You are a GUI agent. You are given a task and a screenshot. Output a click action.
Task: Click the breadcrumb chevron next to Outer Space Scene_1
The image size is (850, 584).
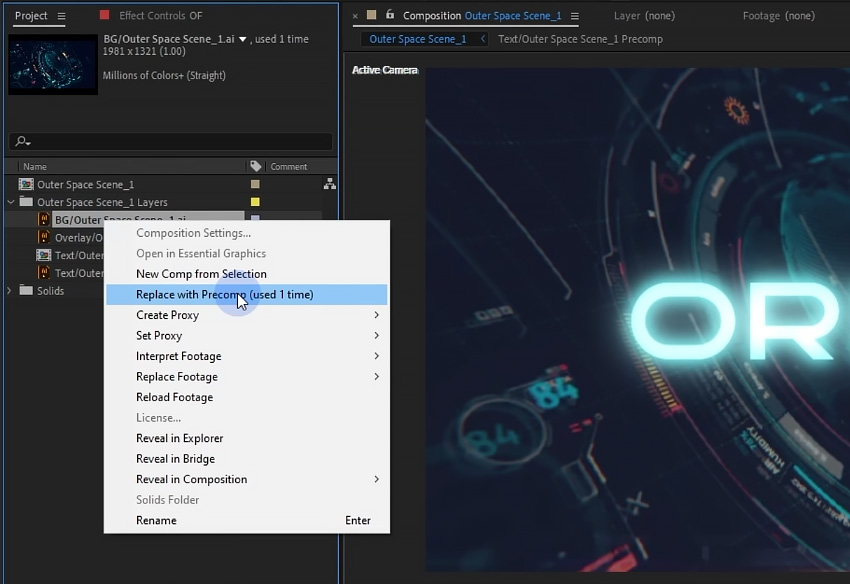click(x=482, y=39)
